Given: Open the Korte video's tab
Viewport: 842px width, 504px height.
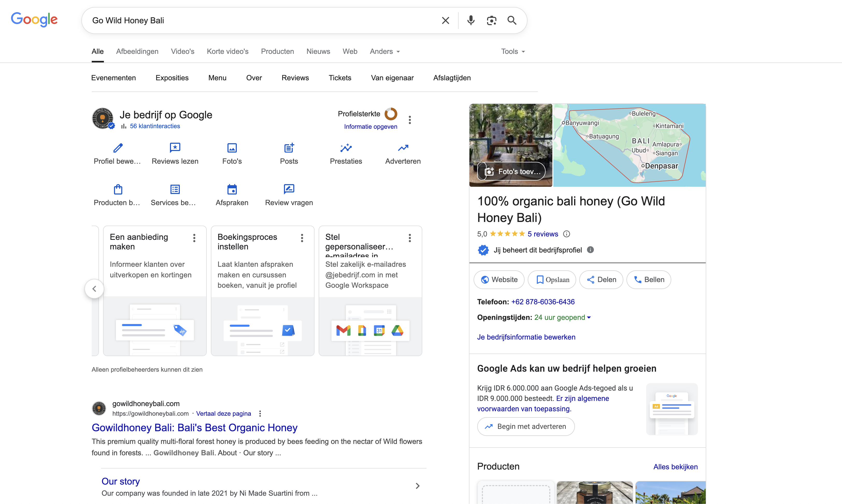Looking at the screenshot, I should tap(227, 51).
